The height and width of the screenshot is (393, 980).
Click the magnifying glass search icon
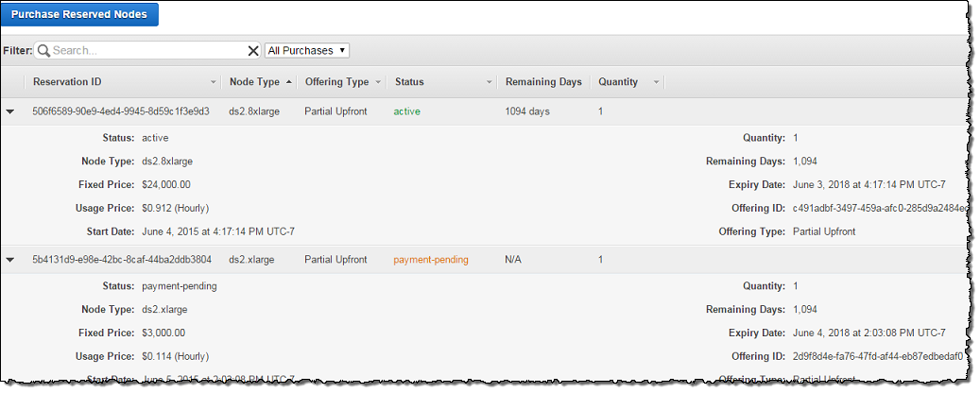[43, 50]
